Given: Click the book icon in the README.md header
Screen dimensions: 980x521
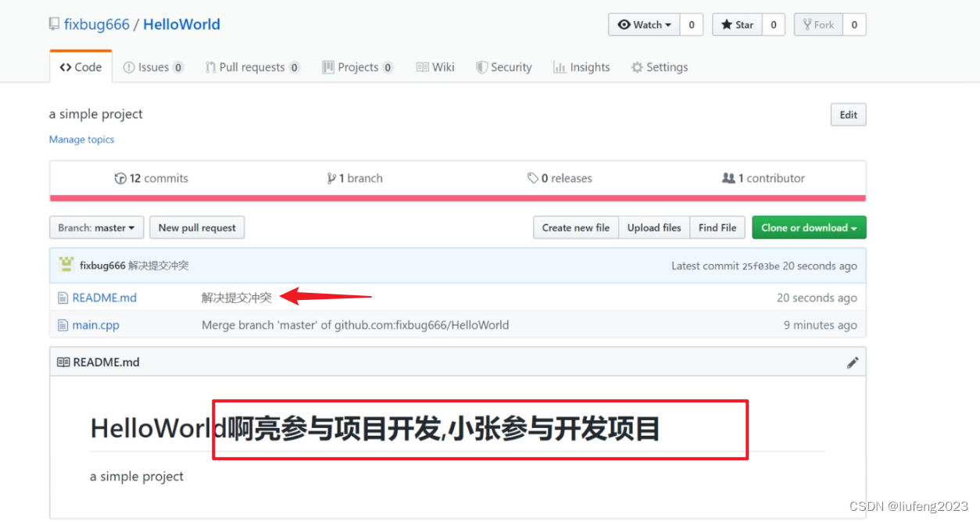Looking at the screenshot, I should tap(63, 362).
